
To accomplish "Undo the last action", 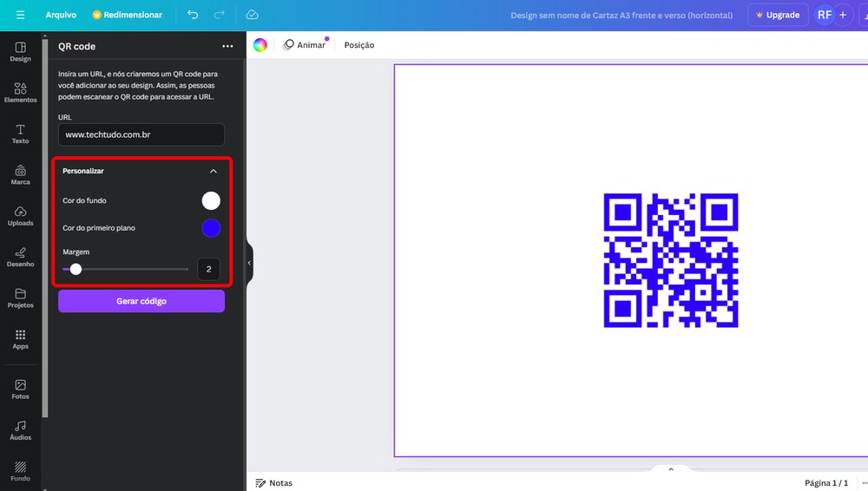I will click(193, 15).
